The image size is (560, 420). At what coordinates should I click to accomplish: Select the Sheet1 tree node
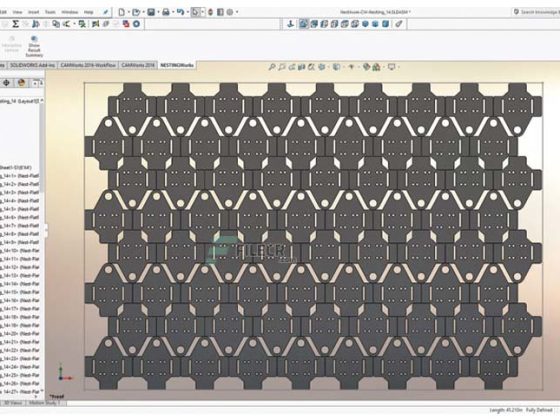tap(16, 168)
